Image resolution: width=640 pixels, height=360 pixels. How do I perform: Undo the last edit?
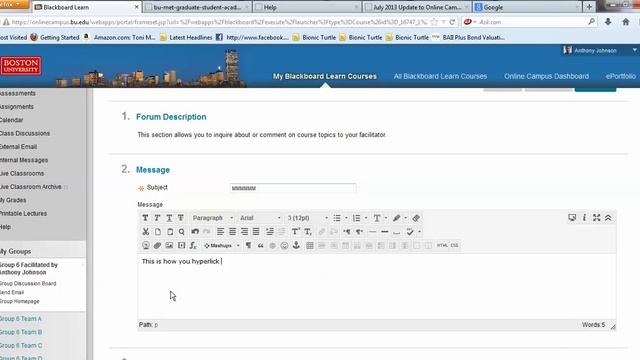pyautogui.click(x=195, y=232)
